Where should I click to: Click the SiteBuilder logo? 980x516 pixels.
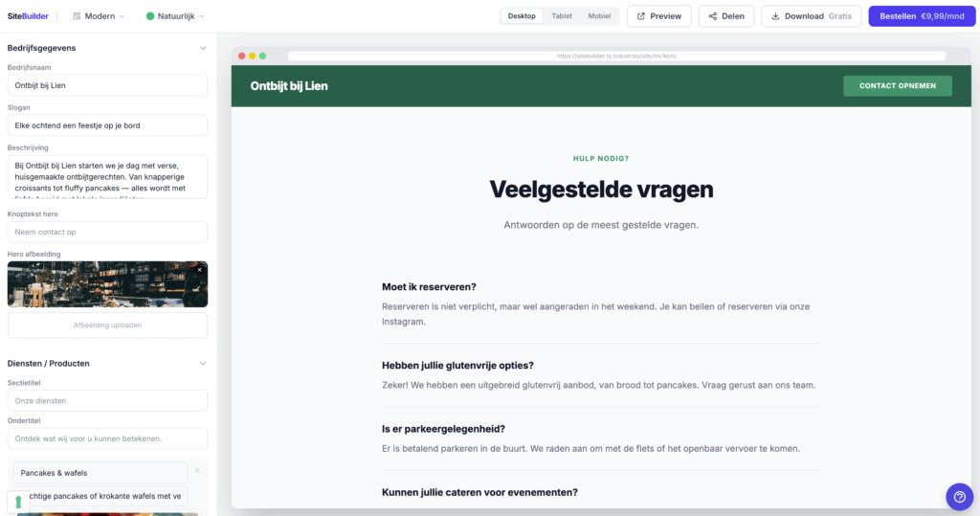point(28,16)
